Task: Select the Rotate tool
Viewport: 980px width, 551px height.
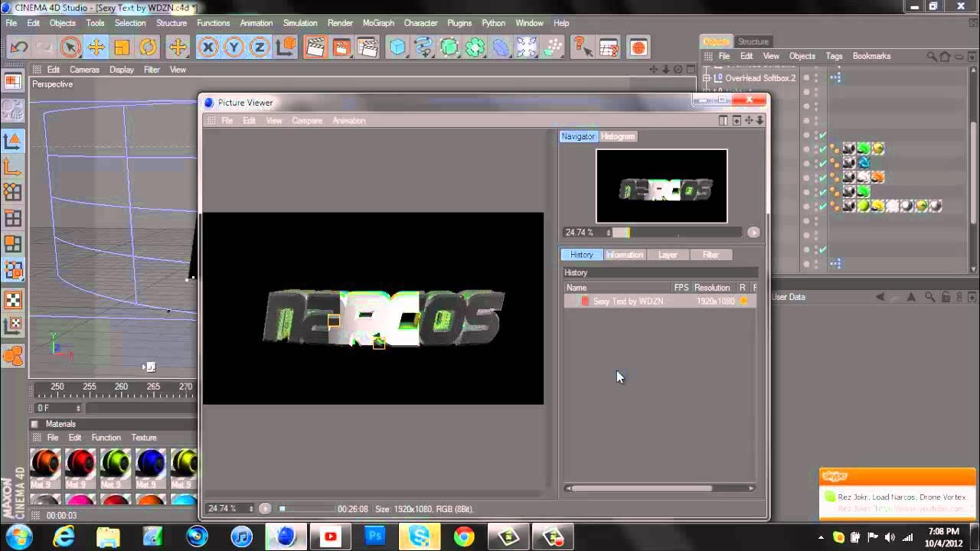Action: coord(149,47)
